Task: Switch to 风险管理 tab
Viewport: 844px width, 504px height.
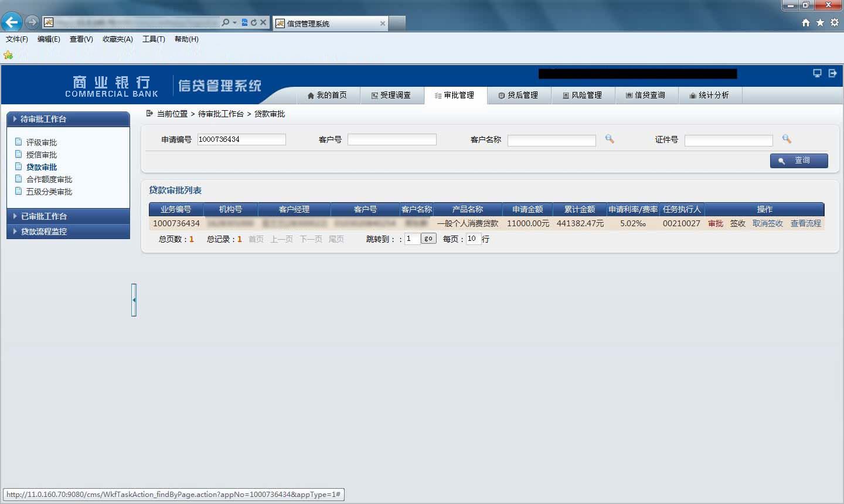Action: [583, 95]
